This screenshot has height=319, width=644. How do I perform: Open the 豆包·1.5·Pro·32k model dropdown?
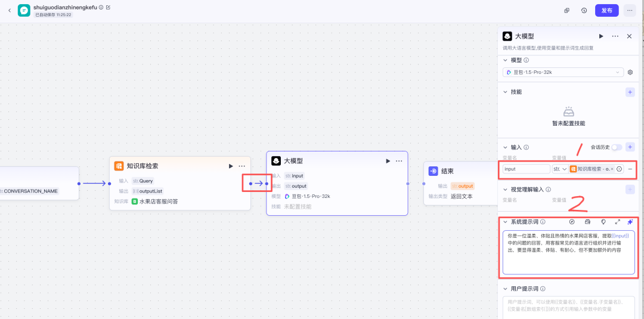point(563,72)
